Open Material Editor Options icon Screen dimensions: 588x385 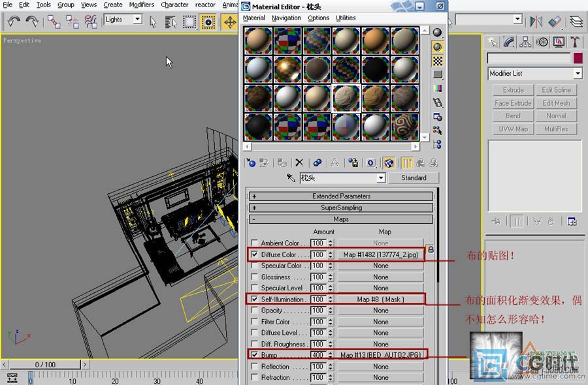[437, 116]
